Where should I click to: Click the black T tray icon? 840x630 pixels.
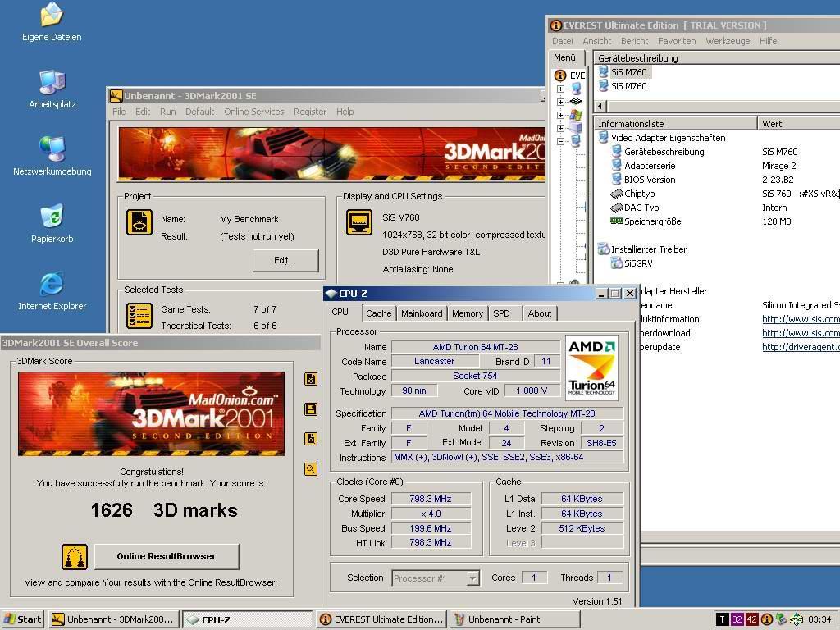[x=722, y=619]
